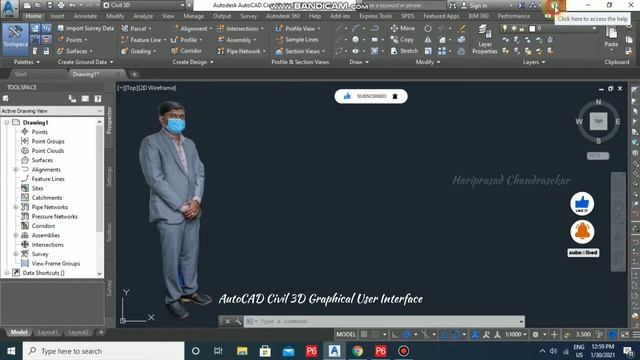This screenshot has height=360, width=640.
Task: Switch to the Model layout tab
Action: 19,332
